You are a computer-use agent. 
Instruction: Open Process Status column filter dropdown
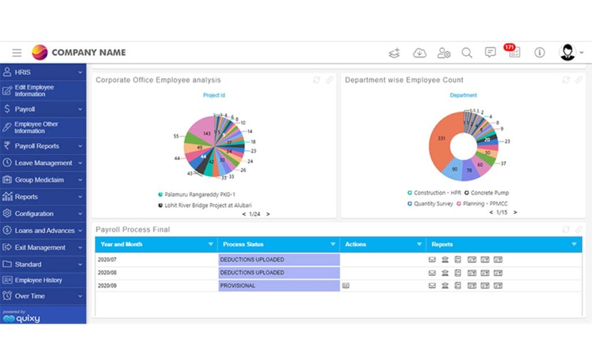332,244
